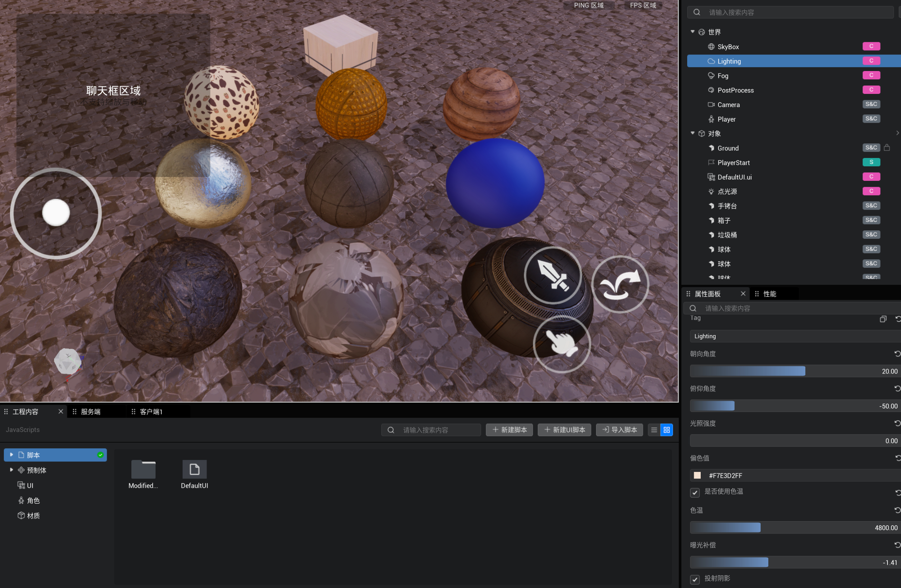Click the C badge on SkyBox row
The height and width of the screenshot is (588, 901).
pyautogui.click(x=871, y=46)
